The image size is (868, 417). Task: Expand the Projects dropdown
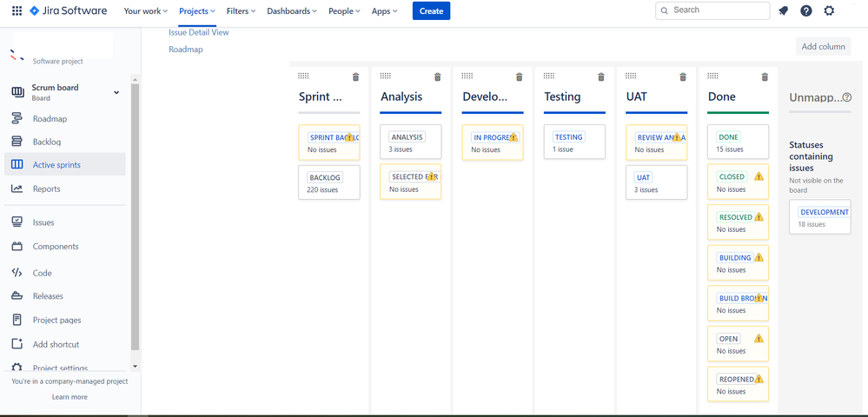pyautogui.click(x=197, y=11)
